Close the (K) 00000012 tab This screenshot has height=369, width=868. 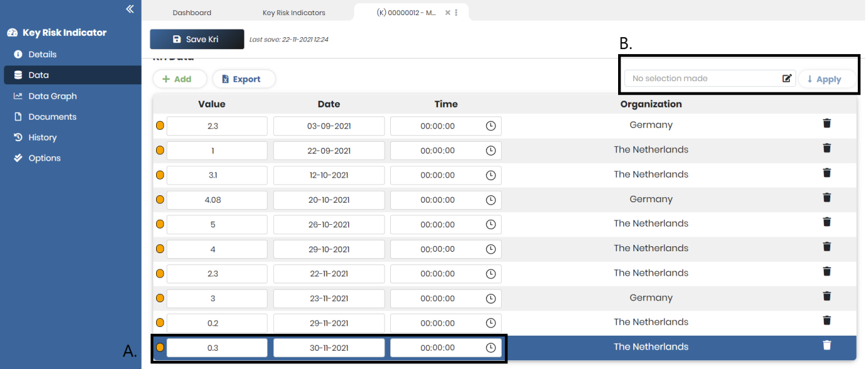448,13
